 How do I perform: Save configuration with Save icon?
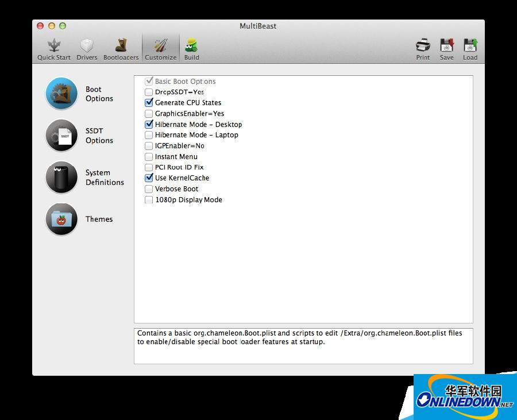[446, 46]
